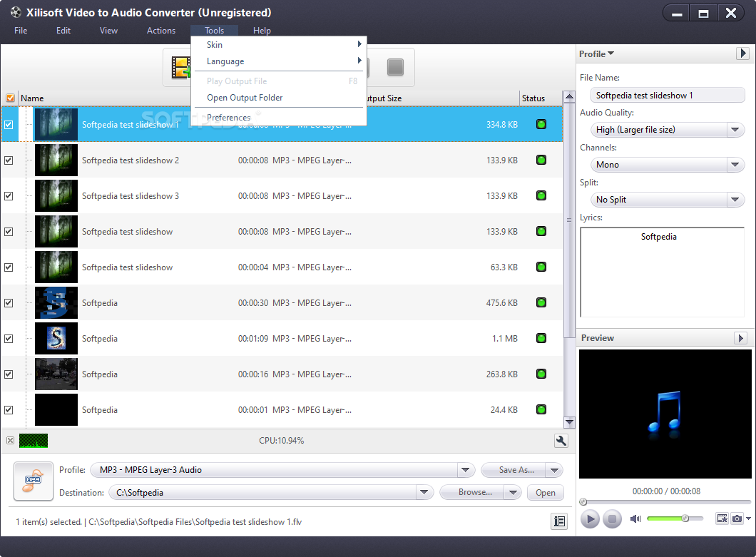756x557 pixels.
Task: Select Softpedia test slideshow 2 thumbnail
Action: [x=56, y=160]
